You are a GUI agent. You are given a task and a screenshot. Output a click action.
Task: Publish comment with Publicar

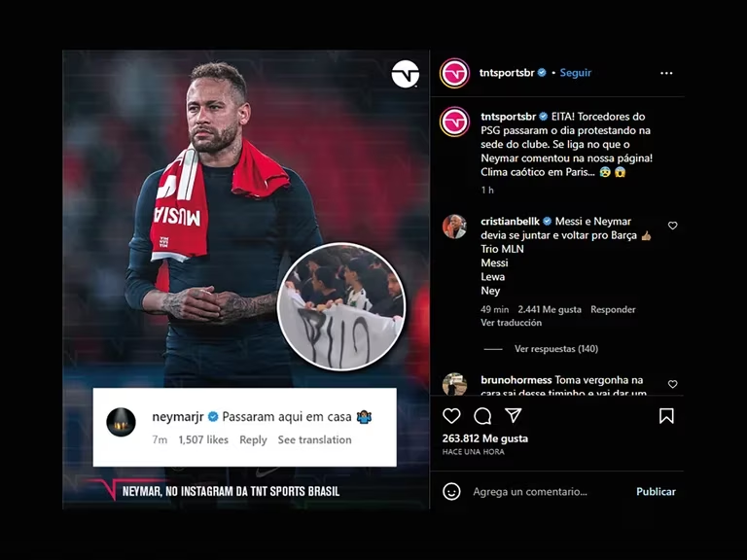pyautogui.click(x=656, y=491)
